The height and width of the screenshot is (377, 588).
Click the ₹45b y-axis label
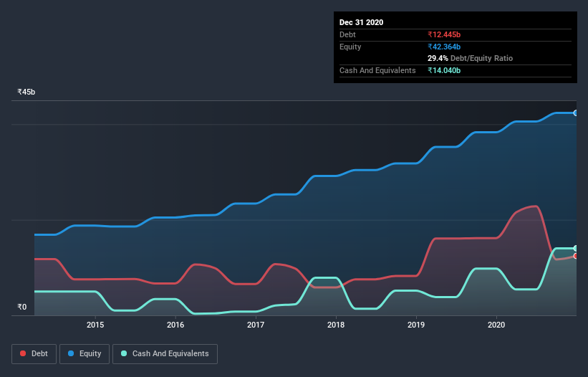point(26,92)
